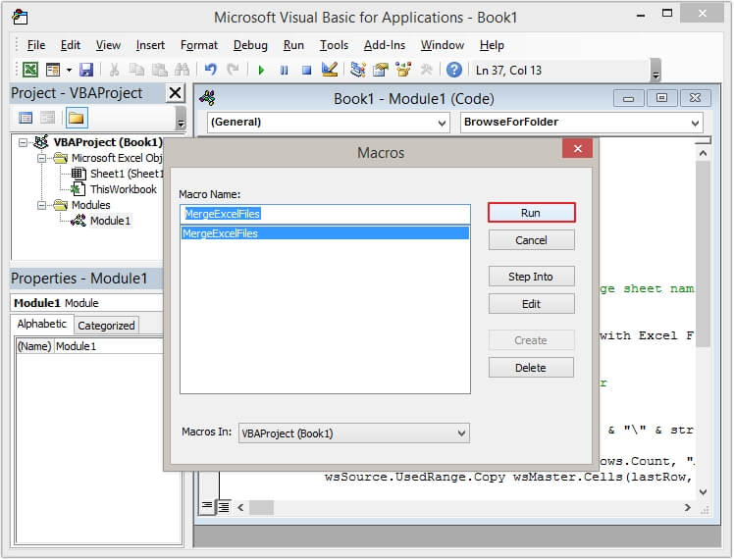The height and width of the screenshot is (560, 734).
Task: Open the BrowseForFolder procedure dropdown
Action: coord(695,123)
